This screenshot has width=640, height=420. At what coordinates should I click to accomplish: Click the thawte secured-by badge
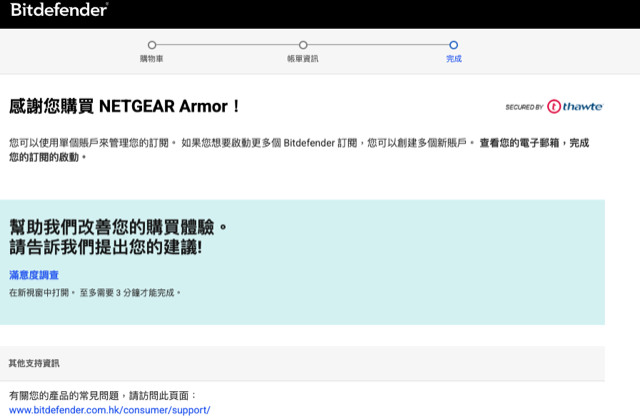[x=554, y=107]
